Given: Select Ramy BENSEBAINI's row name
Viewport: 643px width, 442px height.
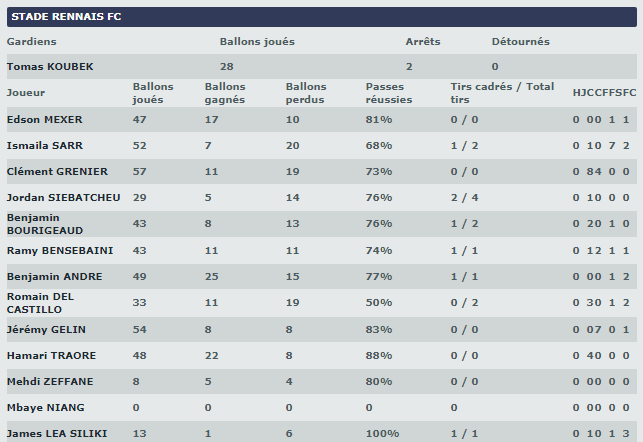Looking at the screenshot, I should [57, 250].
